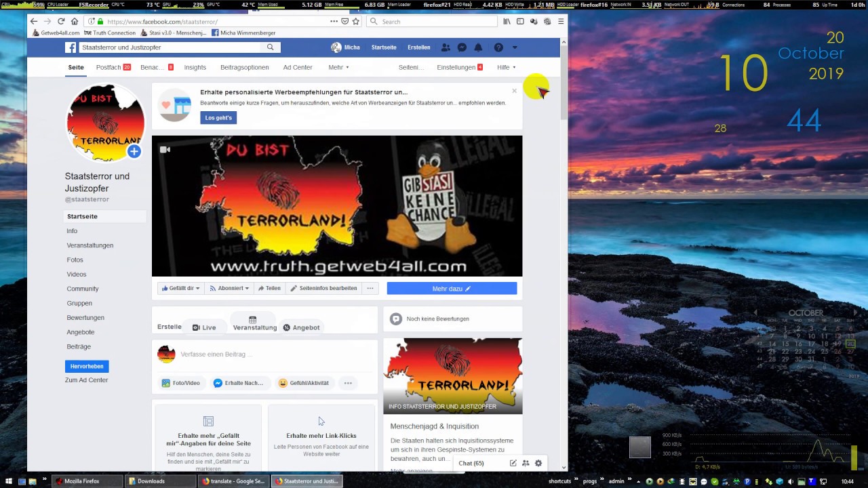Open Micha profile link in header

[345, 47]
